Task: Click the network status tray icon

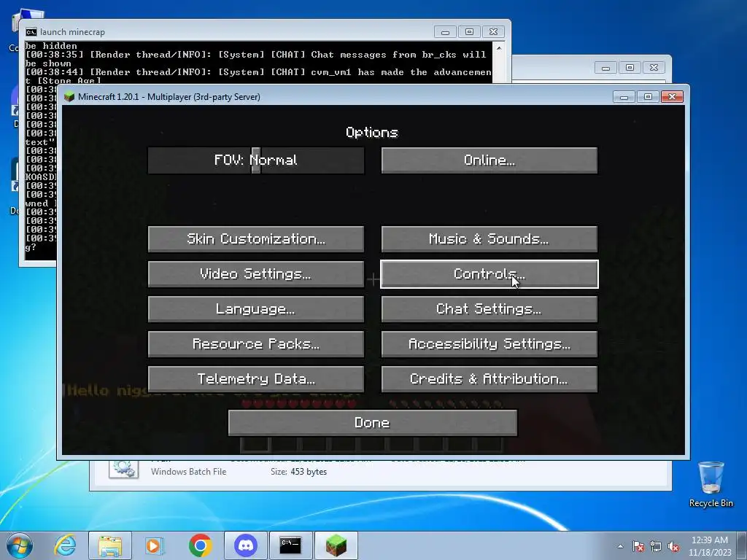Action: [x=656, y=546]
